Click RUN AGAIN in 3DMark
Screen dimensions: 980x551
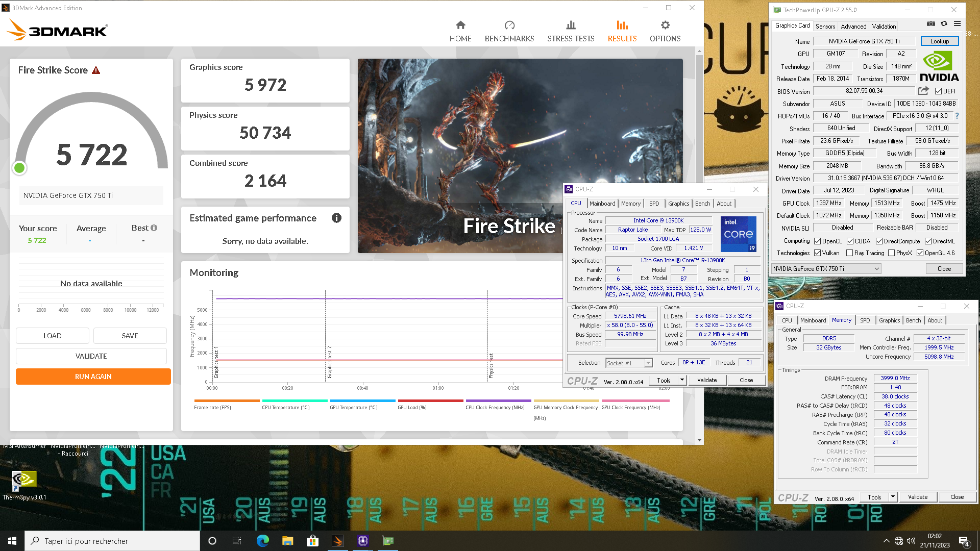pyautogui.click(x=93, y=377)
